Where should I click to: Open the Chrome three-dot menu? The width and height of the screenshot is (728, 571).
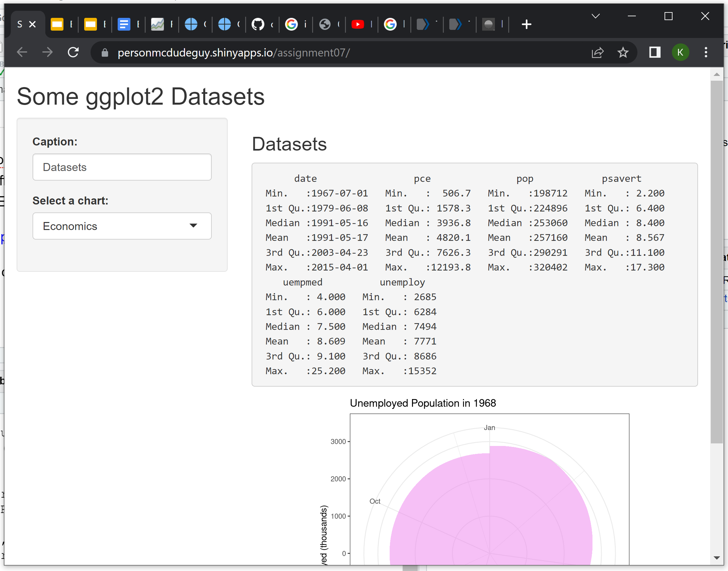706,52
